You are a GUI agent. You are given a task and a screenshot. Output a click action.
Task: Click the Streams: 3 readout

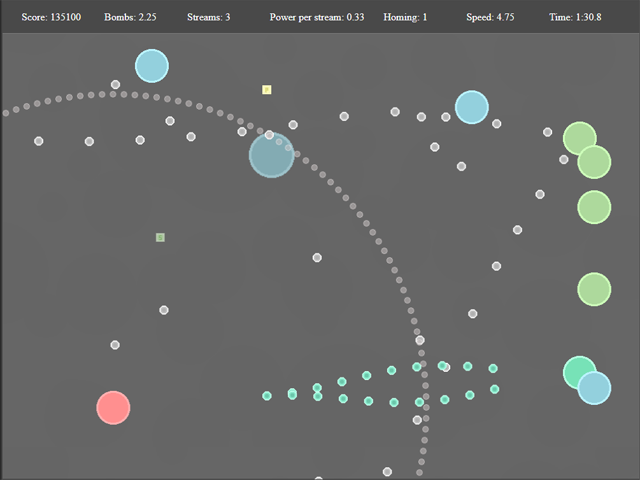pos(209,17)
